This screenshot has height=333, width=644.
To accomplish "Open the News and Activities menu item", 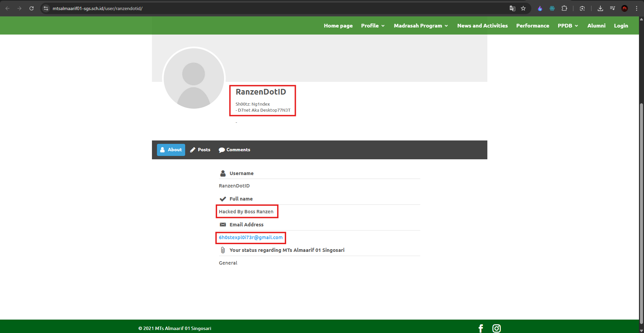I will click(482, 25).
